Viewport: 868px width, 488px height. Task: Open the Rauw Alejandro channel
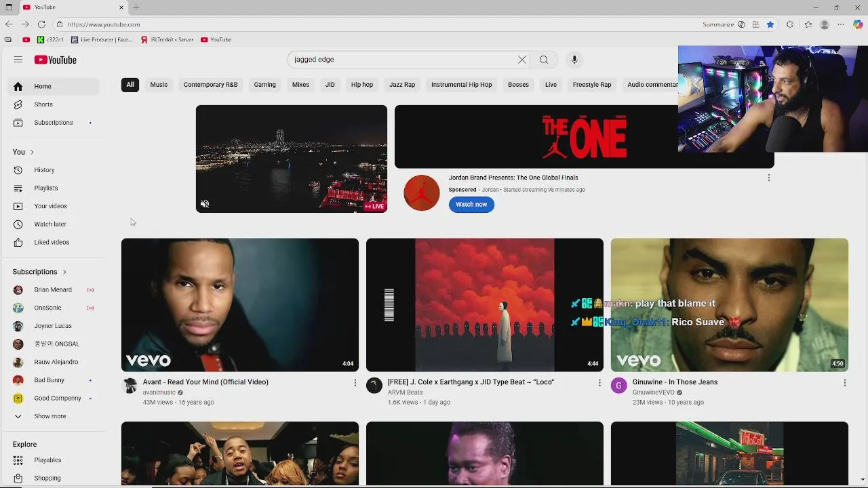point(54,362)
